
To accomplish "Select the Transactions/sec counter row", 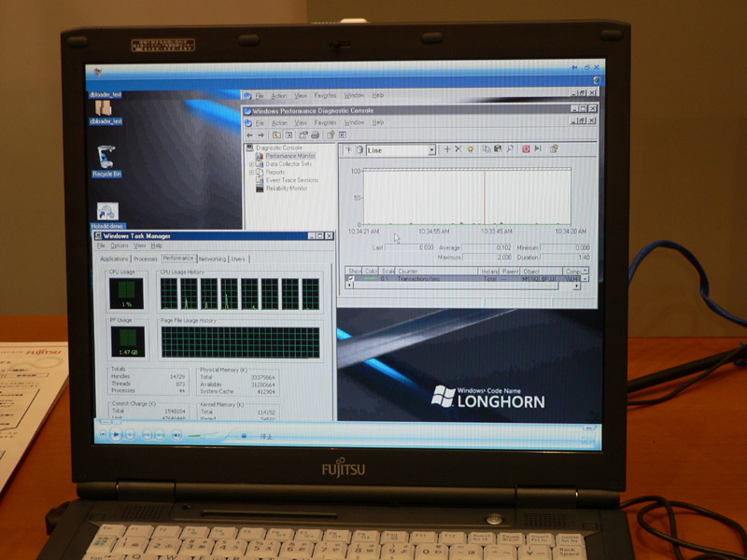I will (464, 278).
